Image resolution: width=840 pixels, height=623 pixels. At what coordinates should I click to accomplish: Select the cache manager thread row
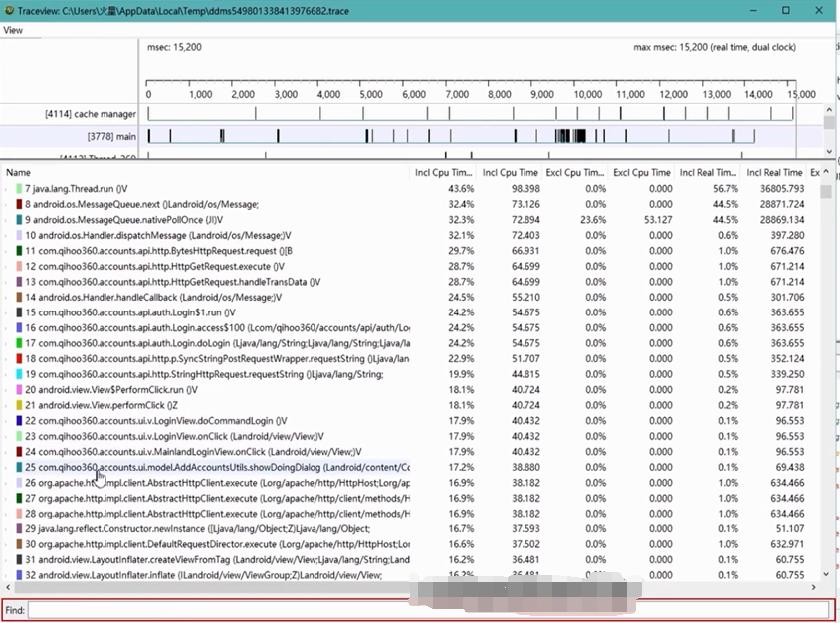91,114
